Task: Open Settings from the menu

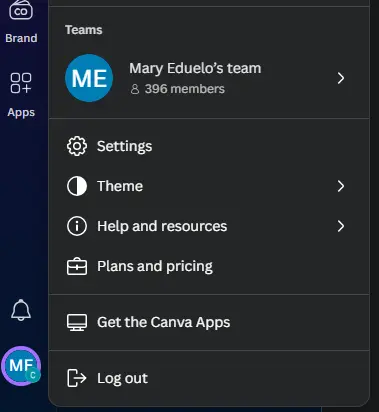Action: (209, 146)
